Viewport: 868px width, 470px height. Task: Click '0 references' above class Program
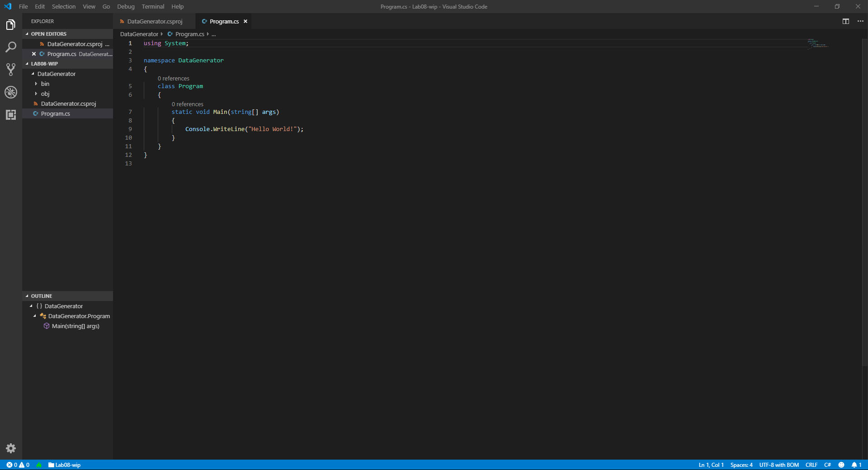click(174, 78)
